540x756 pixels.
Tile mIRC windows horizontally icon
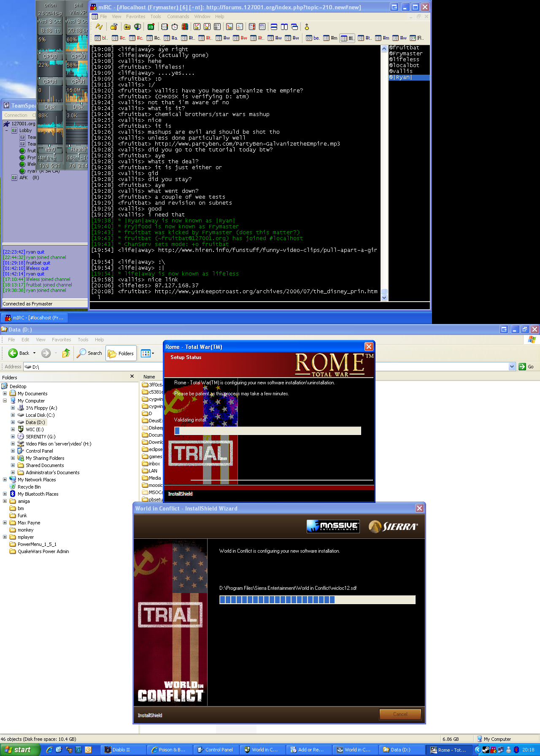pos(274,27)
